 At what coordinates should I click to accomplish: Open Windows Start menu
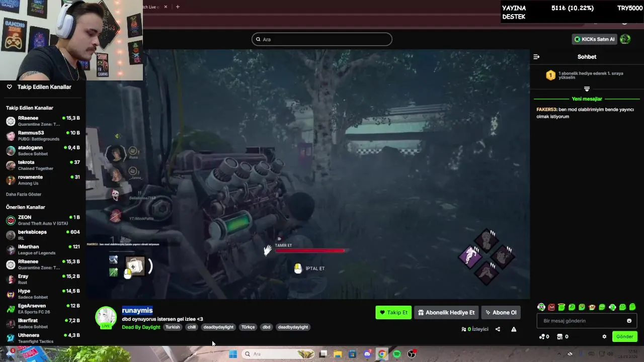(233, 354)
